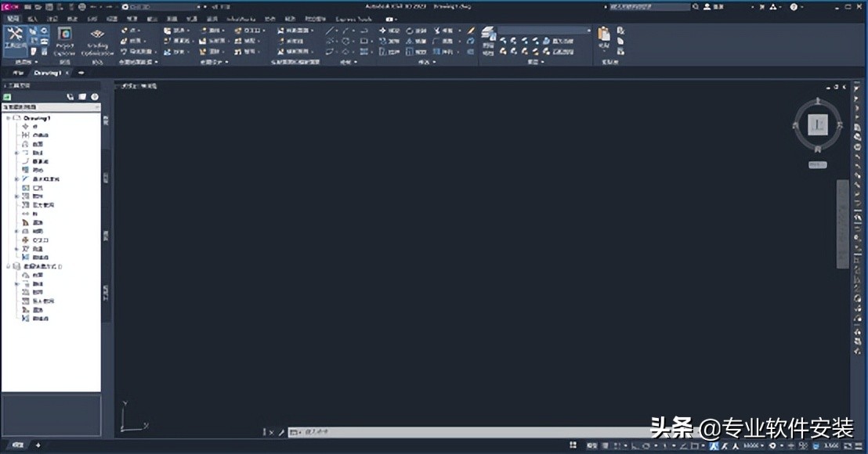Select the Copy modify tool

click(x=389, y=41)
